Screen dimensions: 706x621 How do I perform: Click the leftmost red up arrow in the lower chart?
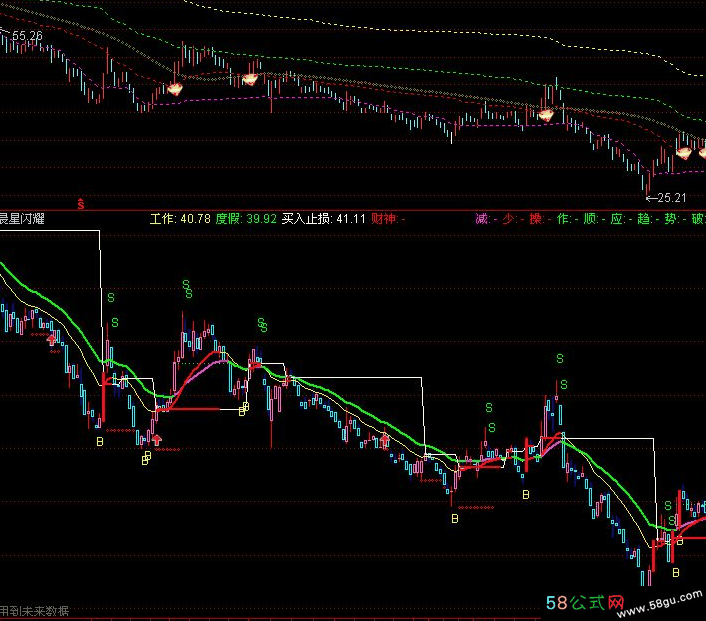pyautogui.click(x=52, y=341)
